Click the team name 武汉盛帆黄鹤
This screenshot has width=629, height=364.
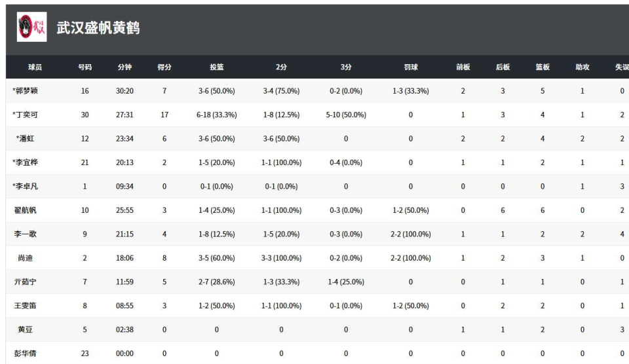point(100,29)
